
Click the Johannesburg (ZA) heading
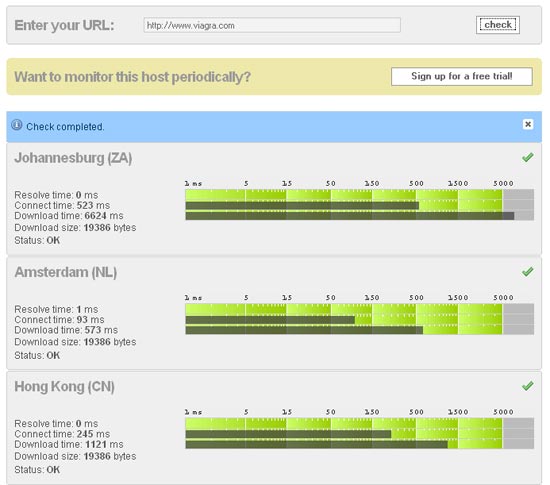click(73, 158)
